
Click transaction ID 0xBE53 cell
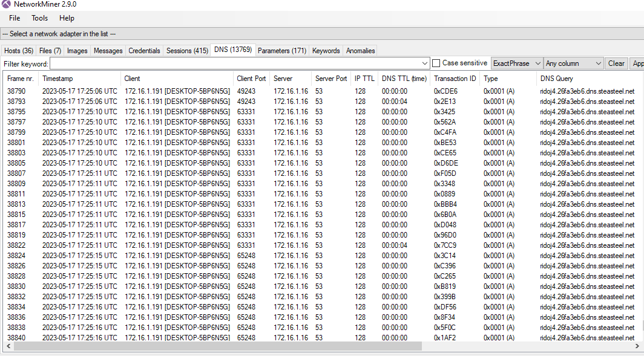pos(445,142)
